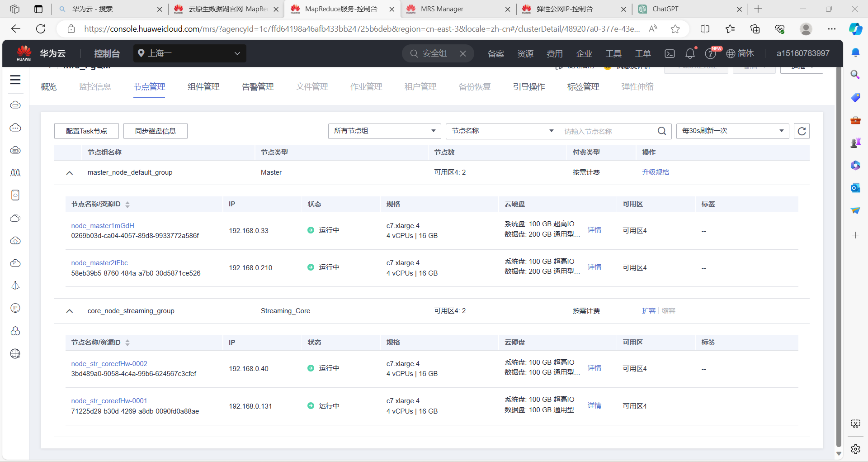Click the 配置Task节点 button
Viewport: 868px width, 462px height.
click(86, 131)
